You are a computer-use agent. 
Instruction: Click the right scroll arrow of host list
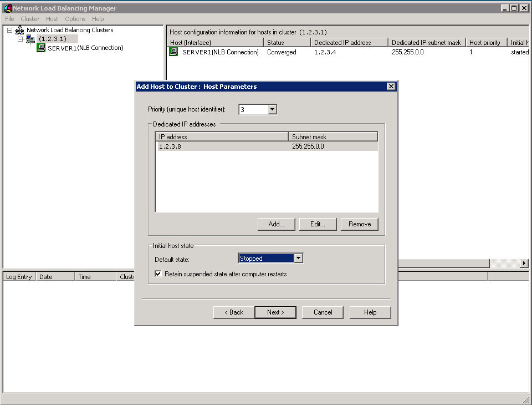click(524, 263)
